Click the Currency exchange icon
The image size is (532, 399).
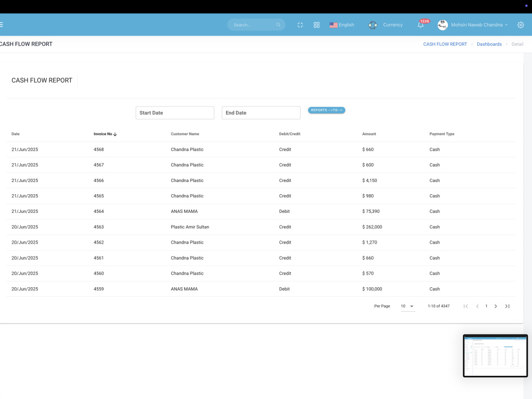point(373,25)
